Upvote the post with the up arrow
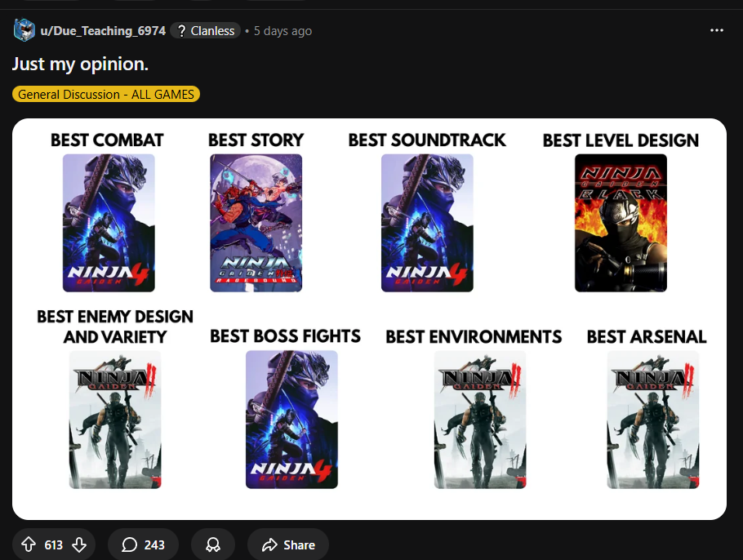 click(29, 544)
